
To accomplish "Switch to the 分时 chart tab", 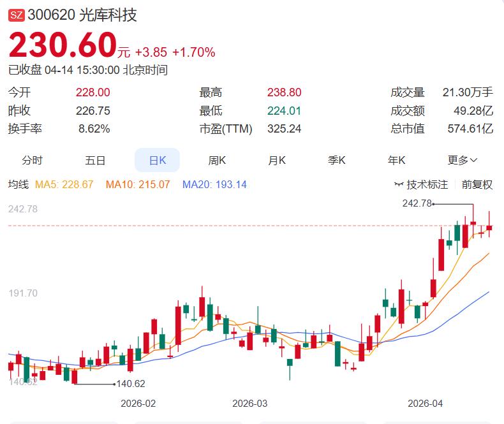I will pyautogui.click(x=32, y=160).
